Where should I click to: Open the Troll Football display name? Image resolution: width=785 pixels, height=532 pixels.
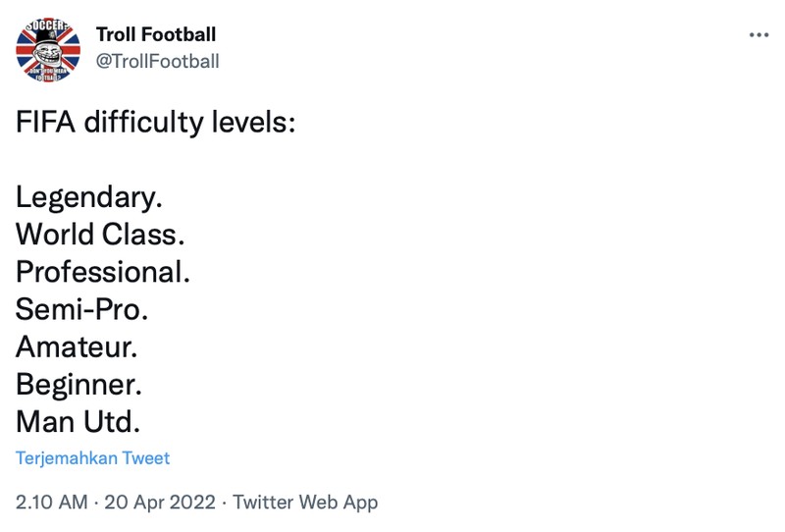156,34
